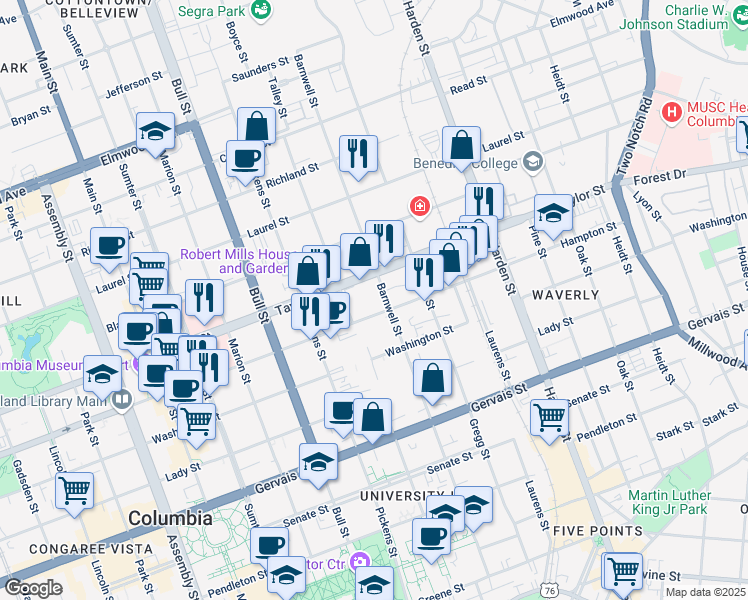Open the Charlie W. Johnson Stadium label
Image resolution: width=748 pixels, height=600 pixels.
674,17
